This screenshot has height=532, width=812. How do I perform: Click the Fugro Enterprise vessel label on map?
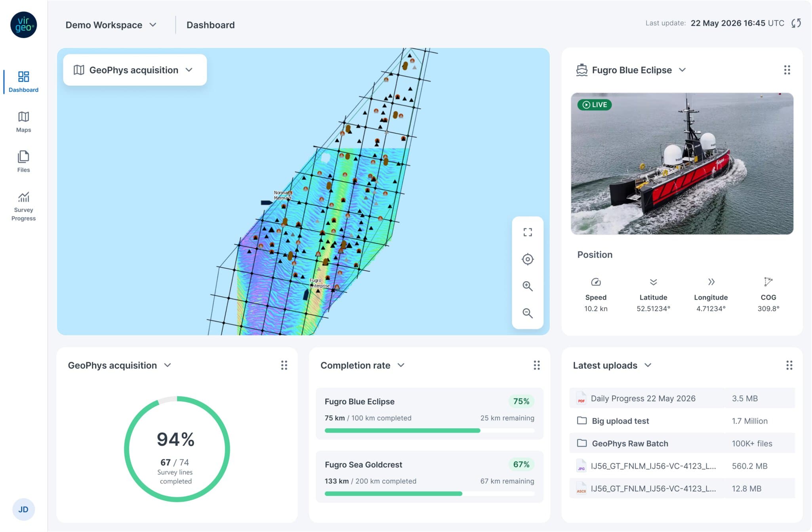pos(319,283)
